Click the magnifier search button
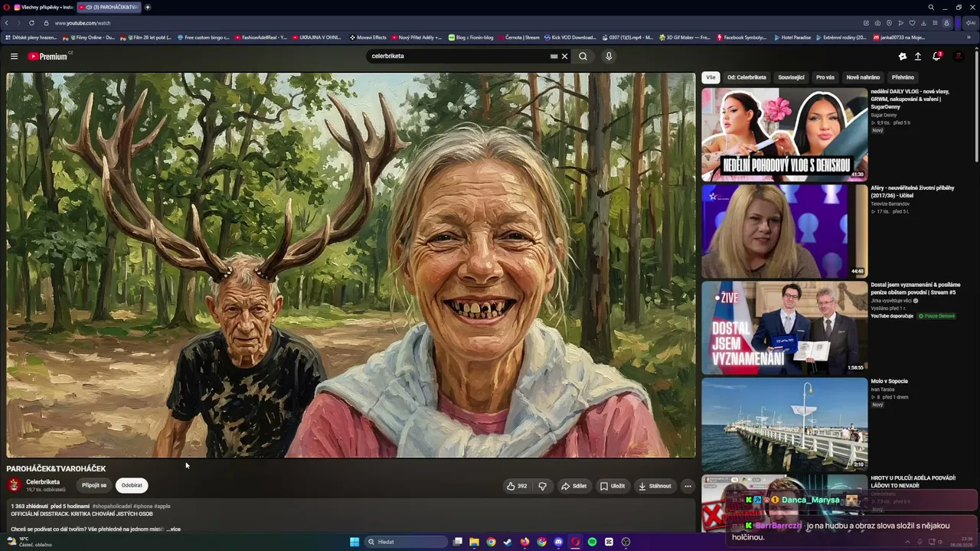 [583, 56]
